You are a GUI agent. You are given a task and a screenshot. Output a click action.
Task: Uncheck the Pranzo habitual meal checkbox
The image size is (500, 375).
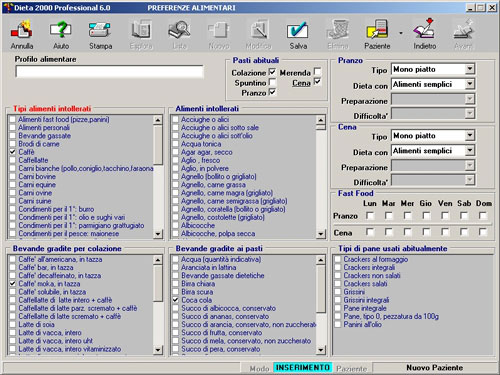click(272, 92)
